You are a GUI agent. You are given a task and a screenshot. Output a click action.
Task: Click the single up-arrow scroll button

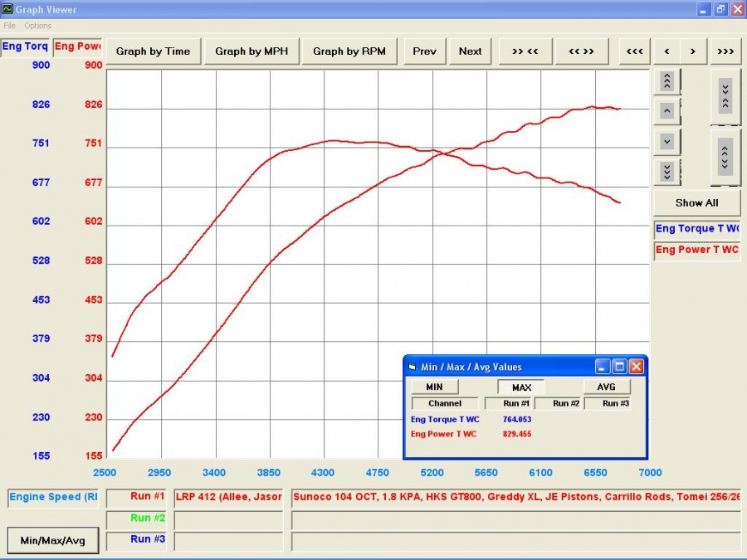pos(667,111)
